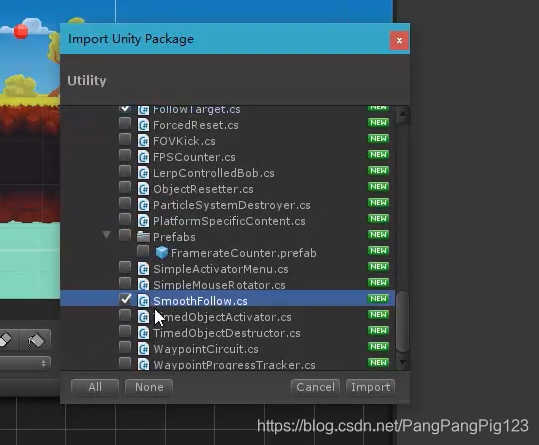This screenshot has height=445, width=539.
Task: Cancel the package import
Action: tap(316, 387)
